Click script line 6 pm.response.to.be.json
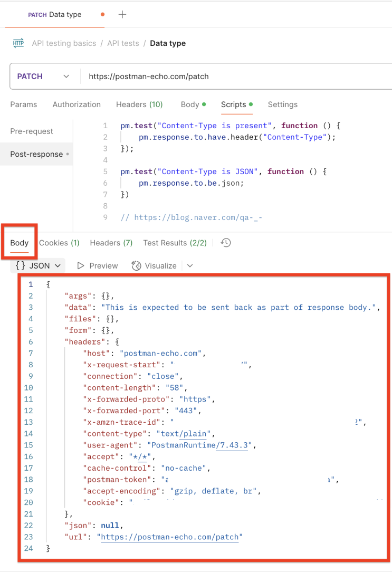Image resolution: width=392 pixels, height=572 pixels. pyautogui.click(x=191, y=183)
